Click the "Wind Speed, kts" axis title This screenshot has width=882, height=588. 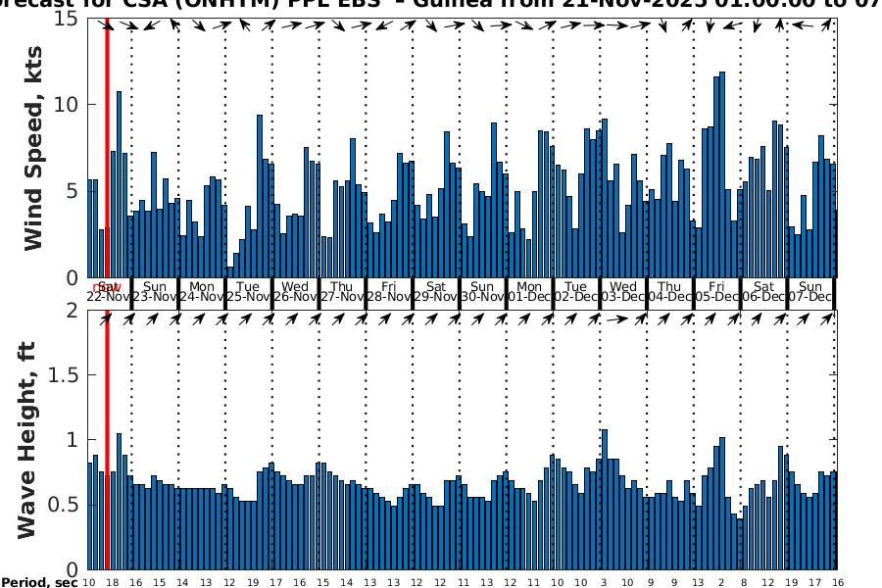click(34, 147)
